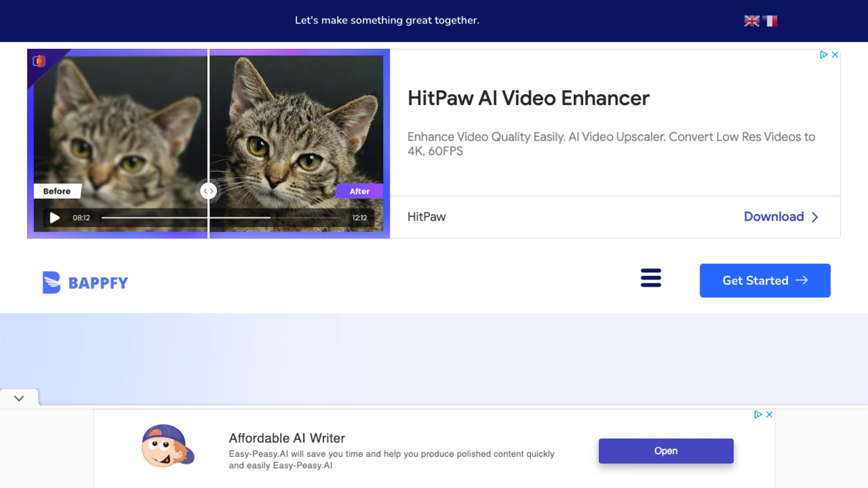Close the HitPaw ad with X icon
This screenshot has width=868, height=488.
coord(835,54)
